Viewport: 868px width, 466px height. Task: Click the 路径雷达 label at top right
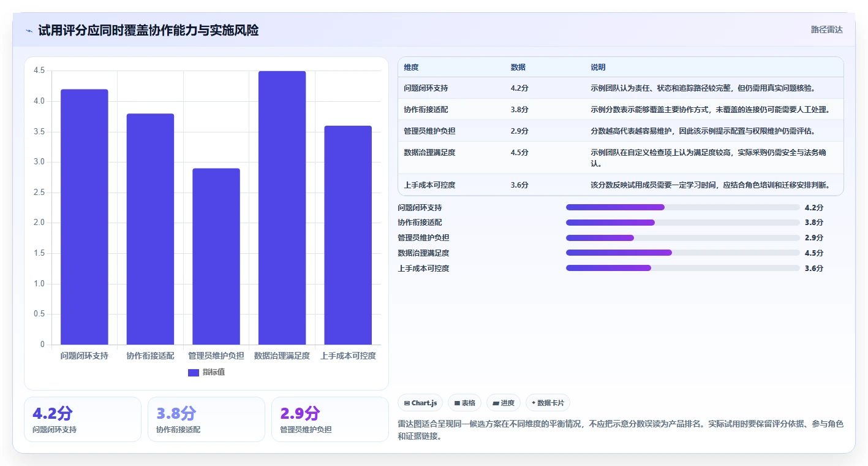826,29
